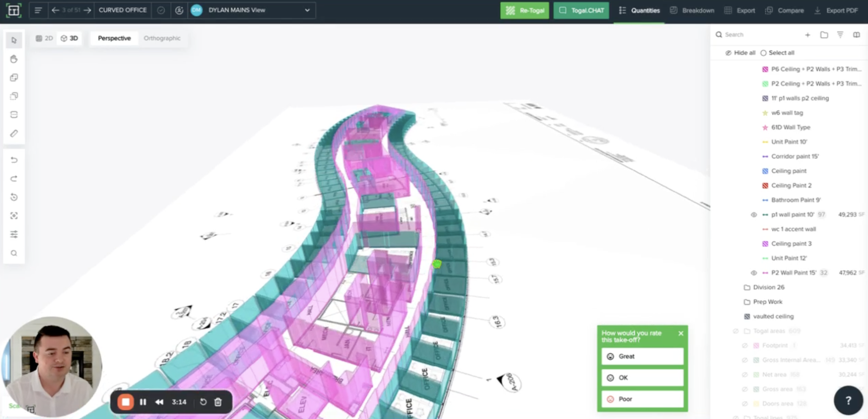This screenshot has height=419, width=868.
Task: Switch to the Orthographic view tab
Action: tap(162, 38)
